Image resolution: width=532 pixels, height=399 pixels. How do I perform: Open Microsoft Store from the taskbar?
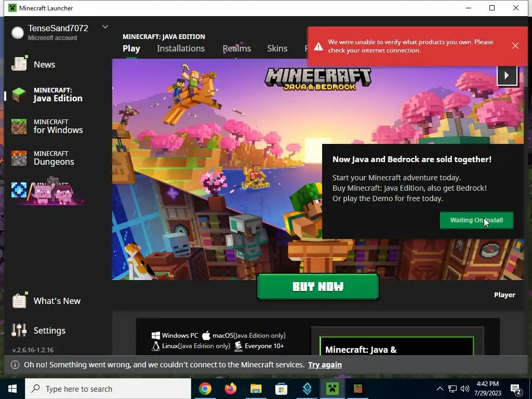281,389
